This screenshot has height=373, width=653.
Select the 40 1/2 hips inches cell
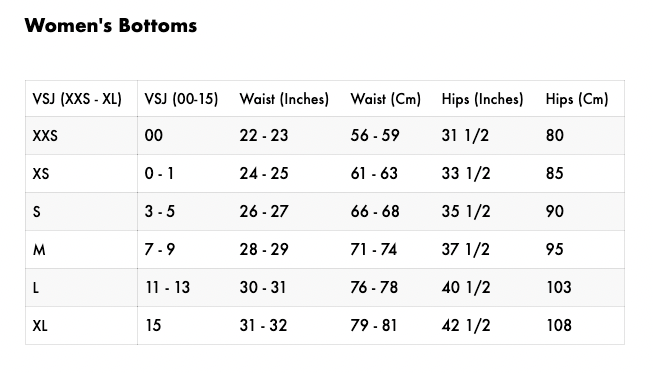tap(466, 288)
